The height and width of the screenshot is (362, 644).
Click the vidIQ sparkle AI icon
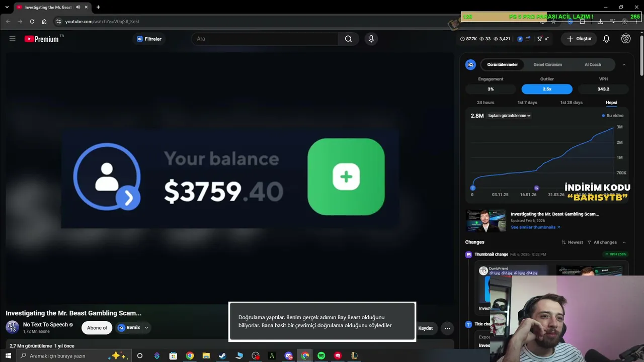click(547, 39)
